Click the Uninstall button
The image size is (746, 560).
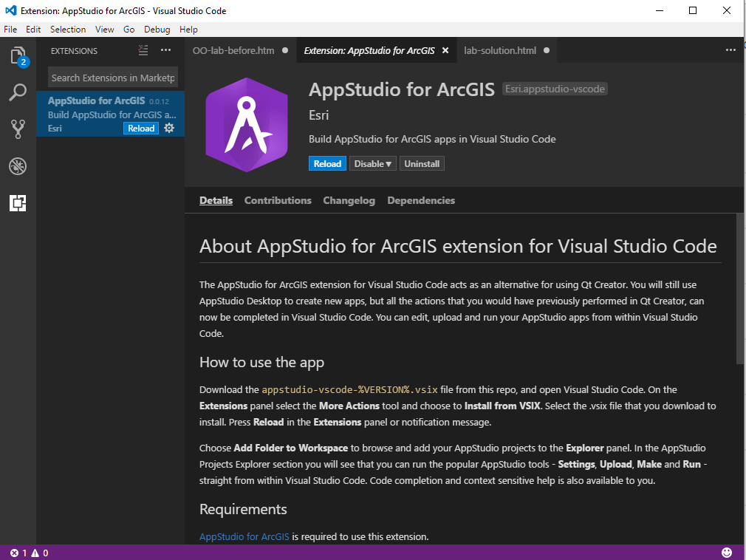pyautogui.click(x=422, y=163)
